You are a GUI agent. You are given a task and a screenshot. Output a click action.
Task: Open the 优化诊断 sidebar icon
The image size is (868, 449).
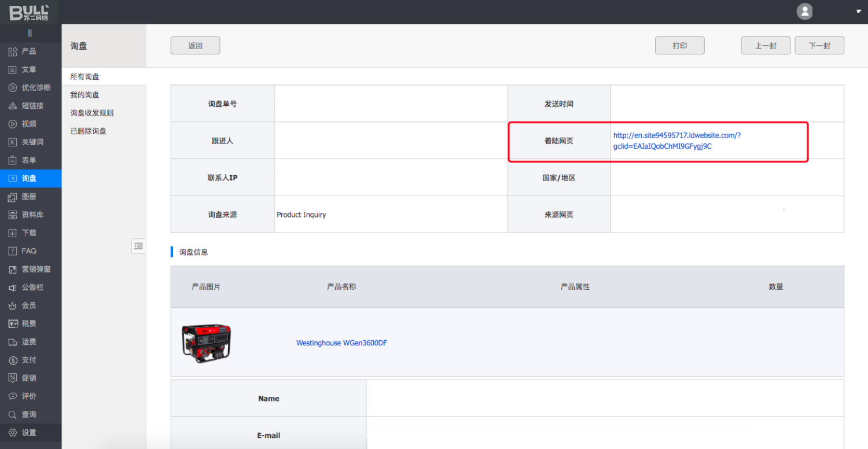(13, 88)
